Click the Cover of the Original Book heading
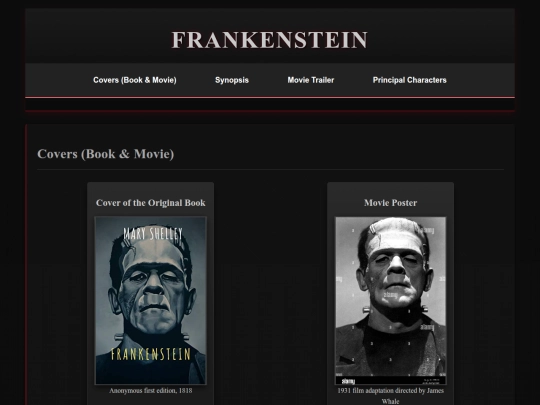This screenshot has width=540, height=405. pyautogui.click(x=150, y=203)
